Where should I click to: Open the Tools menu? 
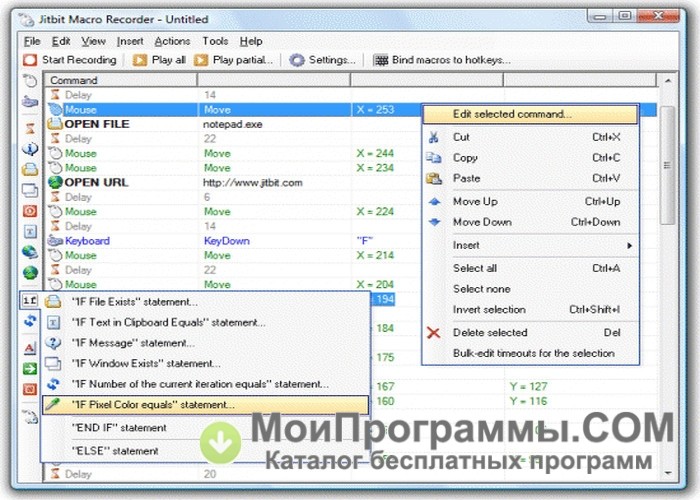215,41
